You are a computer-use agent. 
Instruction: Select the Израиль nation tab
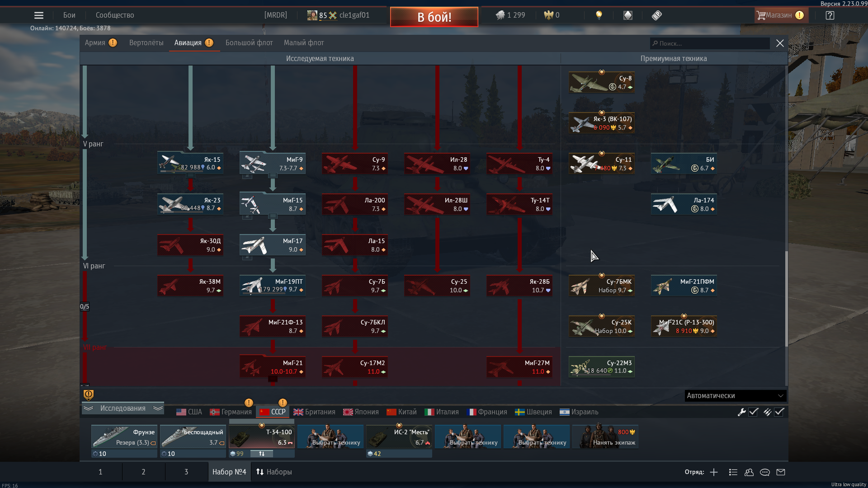(579, 412)
